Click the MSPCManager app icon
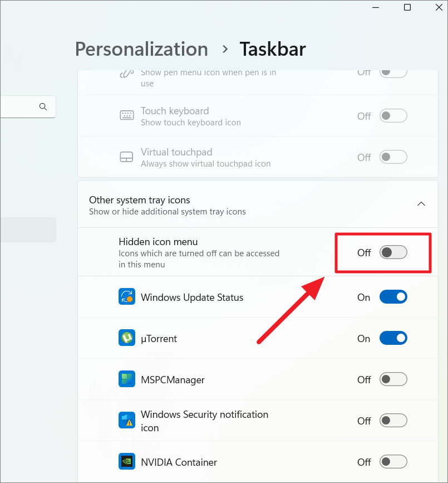This screenshot has width=448, height=483. click(126, 379)
